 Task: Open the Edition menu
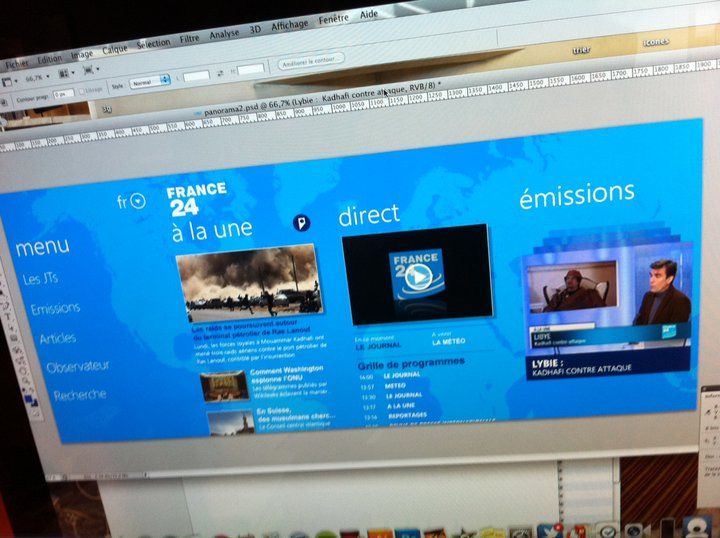(x=50, y=59)
